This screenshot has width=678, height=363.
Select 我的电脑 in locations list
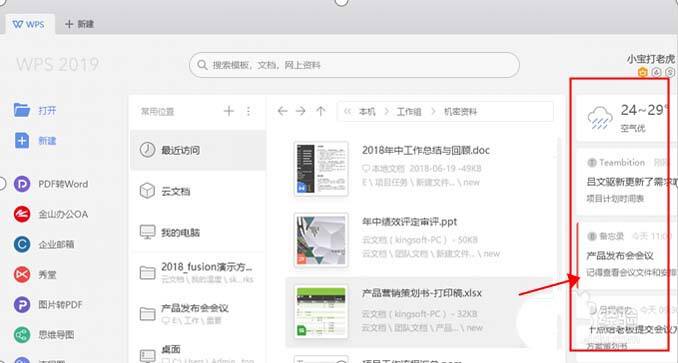[x=198, y=232]
